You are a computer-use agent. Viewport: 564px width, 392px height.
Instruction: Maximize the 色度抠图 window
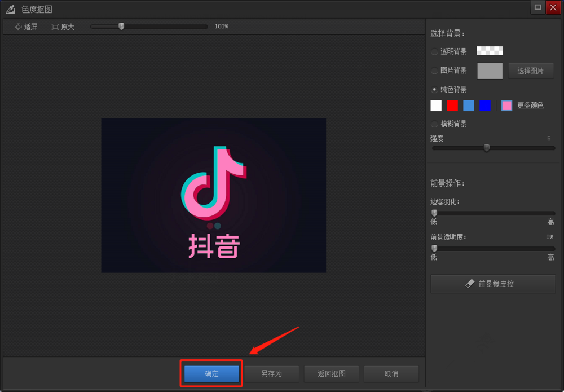tap(537, 7)
